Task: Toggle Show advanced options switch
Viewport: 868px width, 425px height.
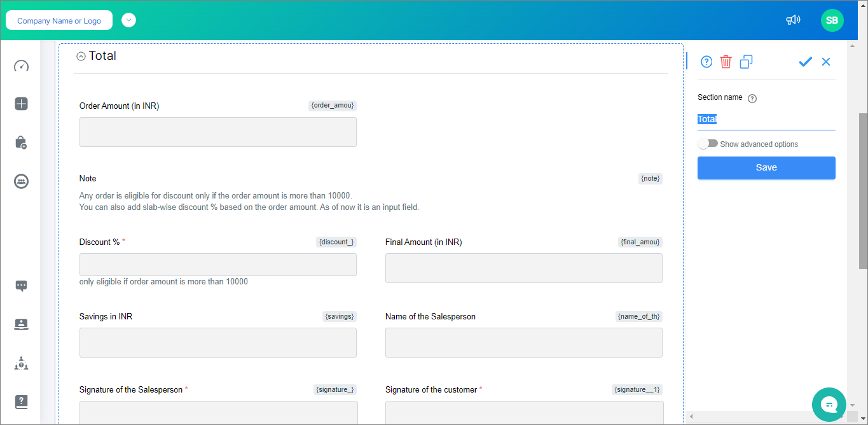Action: click(708, 143)
